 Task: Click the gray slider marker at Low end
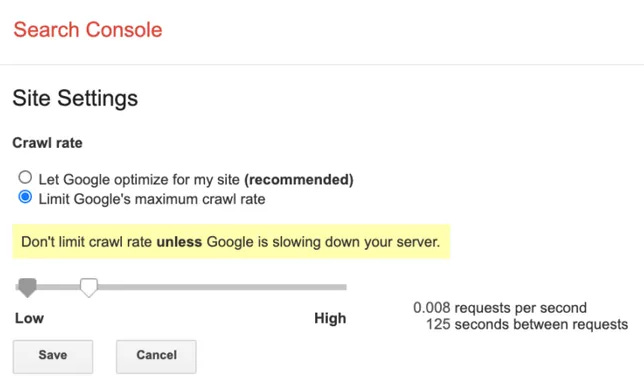[27, 287]
